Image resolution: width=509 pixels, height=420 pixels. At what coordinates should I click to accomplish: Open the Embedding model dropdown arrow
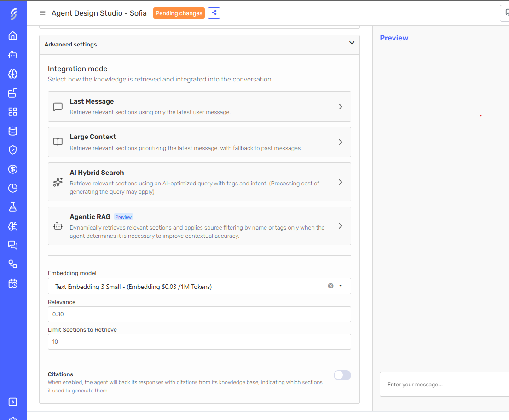click(x=341, y=286)
